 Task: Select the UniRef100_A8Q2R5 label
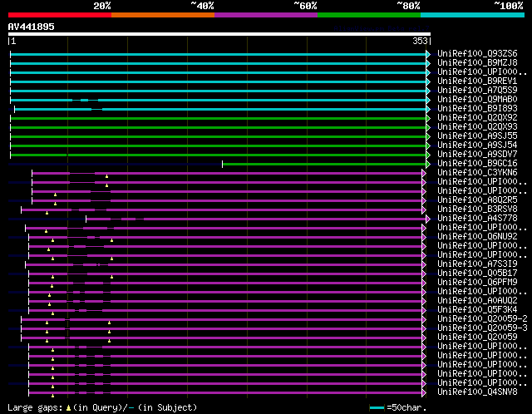point(477,200)
